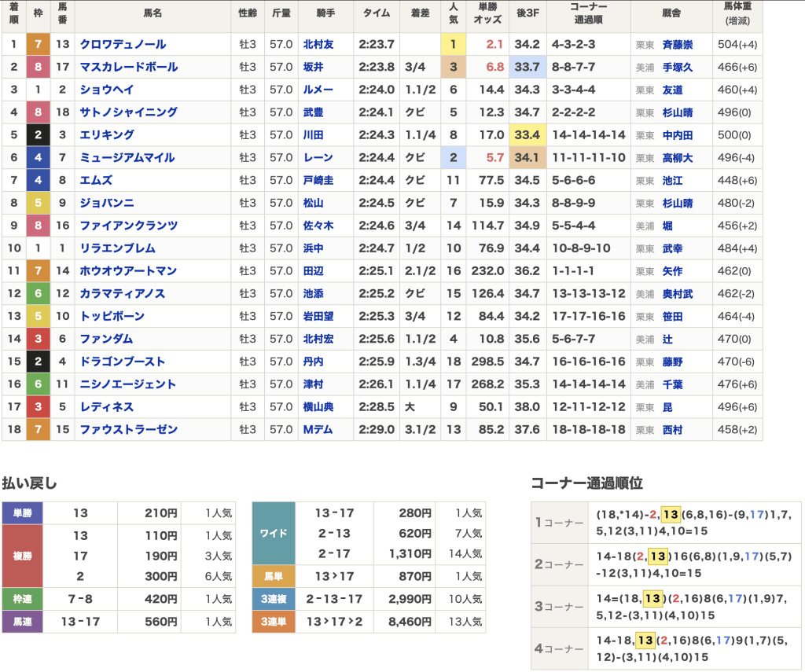The height and width of the screenshot is (672, 805).
Task: Open trainer link 中内田
Action: (678, 135)
